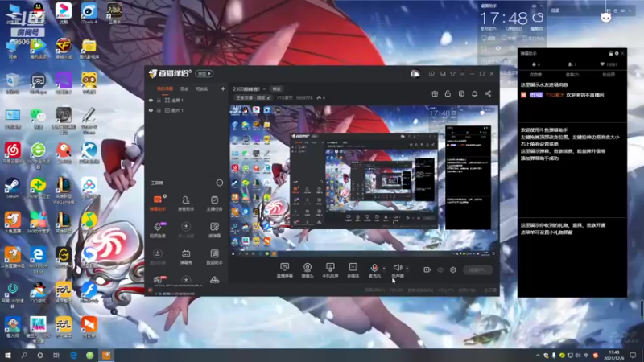Switch to the second scene tab

(x=184, y=88)
